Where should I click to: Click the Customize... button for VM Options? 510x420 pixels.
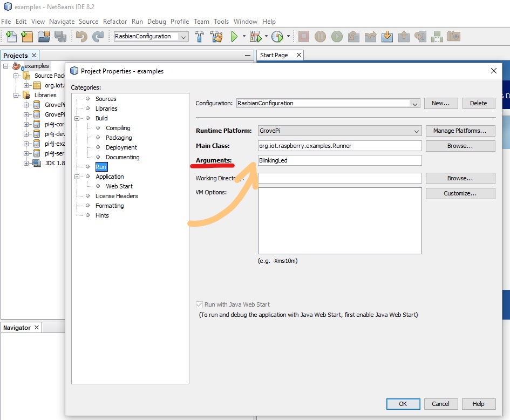point(460,194)
